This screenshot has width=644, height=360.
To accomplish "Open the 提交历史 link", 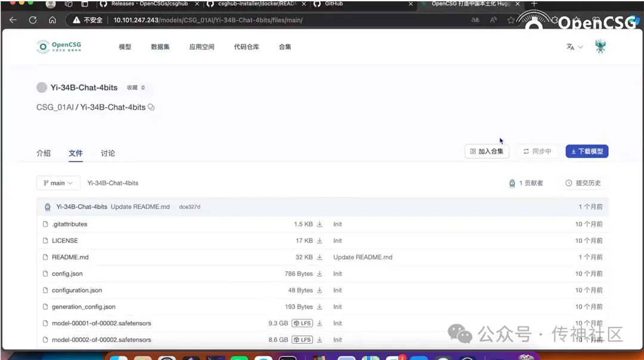I will click(x=583, y=183).
